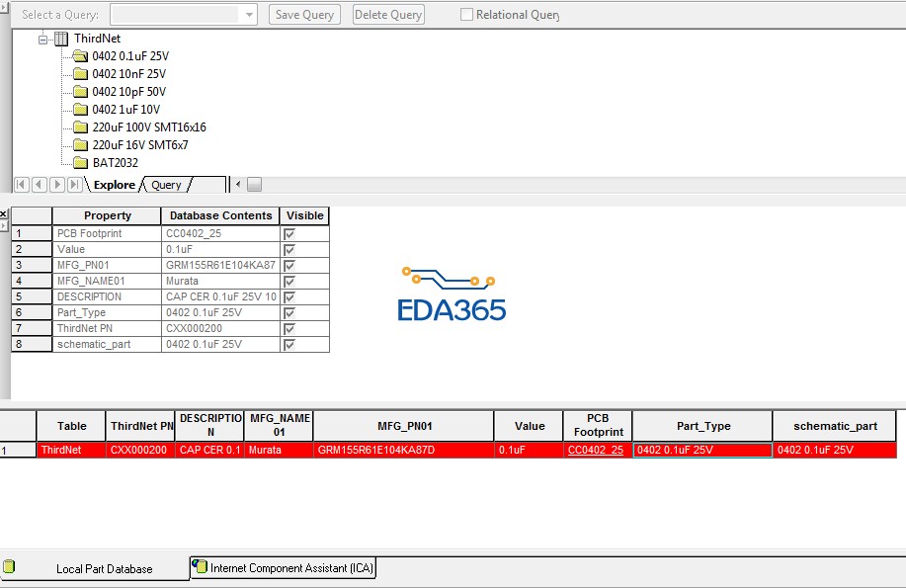The width and height of the screenshot is (906, 588).
Task: Toggle Visible checkbox for DESCRIPTION
Action: [x=289, y=296]
